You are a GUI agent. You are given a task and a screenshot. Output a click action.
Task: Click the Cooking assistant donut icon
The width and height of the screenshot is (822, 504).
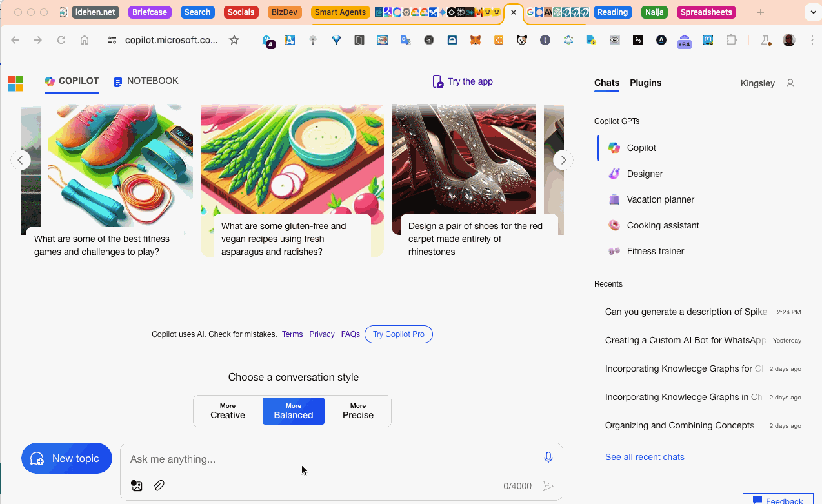pos(614,225)
